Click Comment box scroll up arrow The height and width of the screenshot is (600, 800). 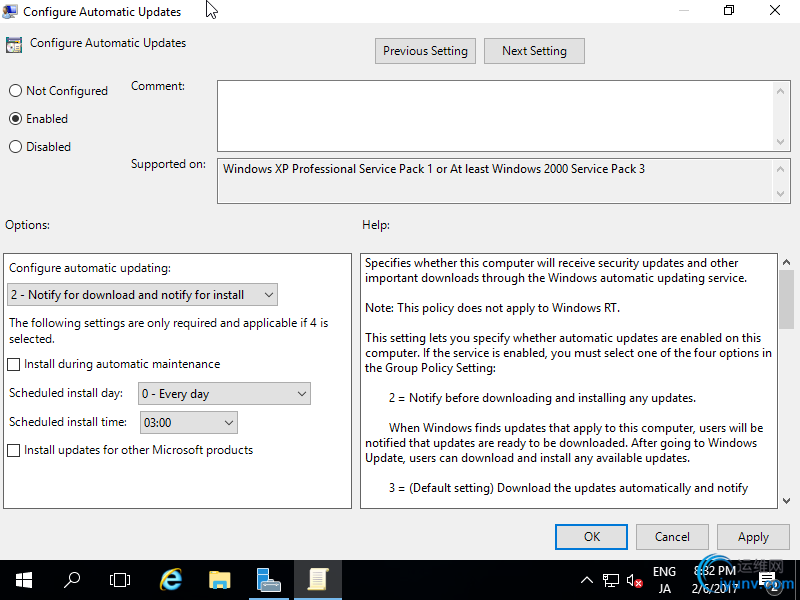[780, 91]
